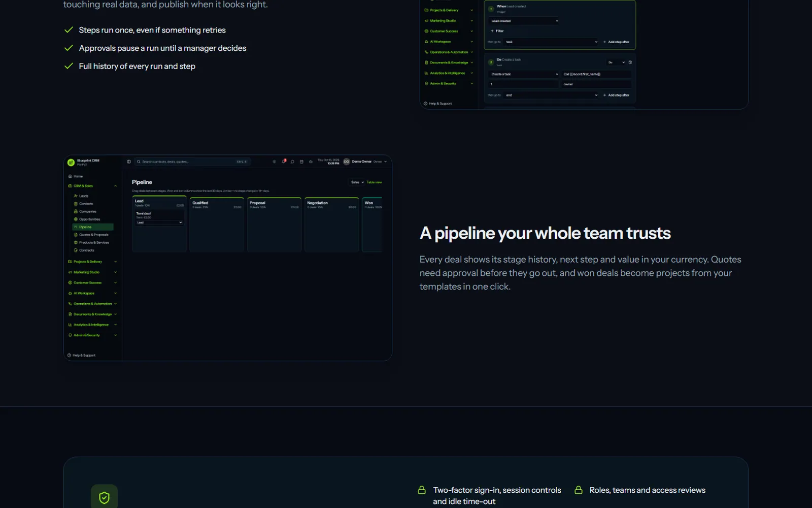The height and width of the screenshot is (508, 812).
Task: Open the chat bubble icon in Pipeline header
Action: [292, 162]
